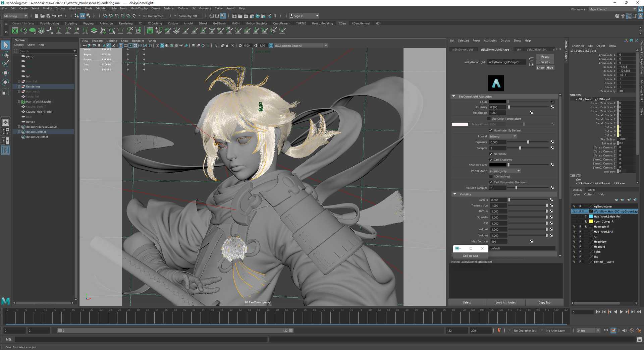Select the arrow Select Tool in toolbox
Image resolution: width=644 pixels, height=350 pixels.
(x=6, y=45)
